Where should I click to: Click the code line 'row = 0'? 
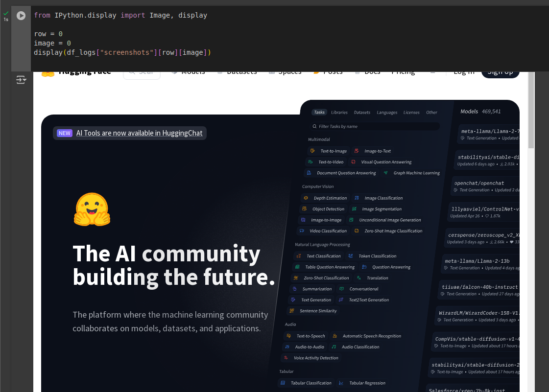48,34
